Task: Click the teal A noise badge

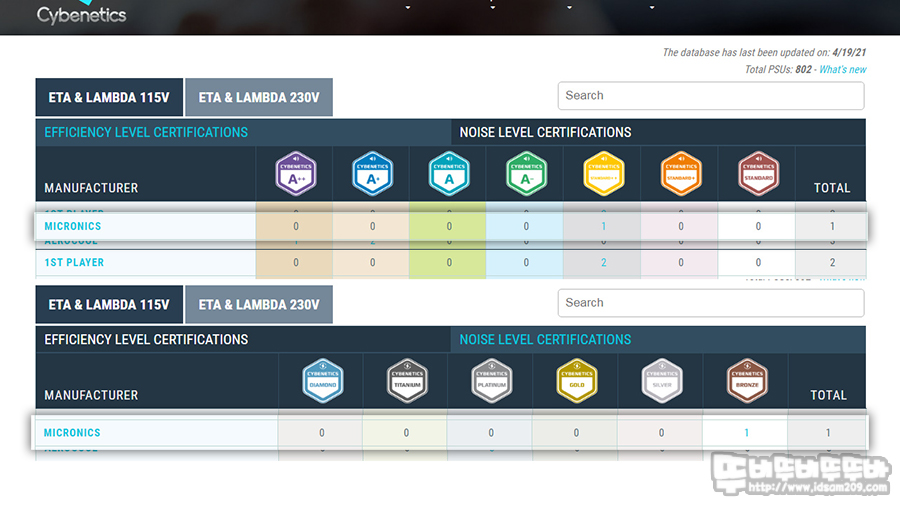Action: coord(449,173)
